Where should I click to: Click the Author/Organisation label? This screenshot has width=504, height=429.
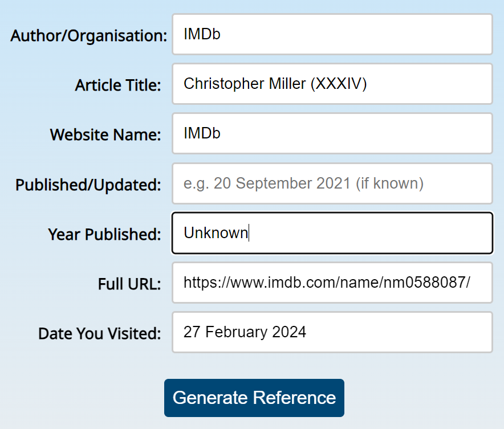tap(87, 35)
